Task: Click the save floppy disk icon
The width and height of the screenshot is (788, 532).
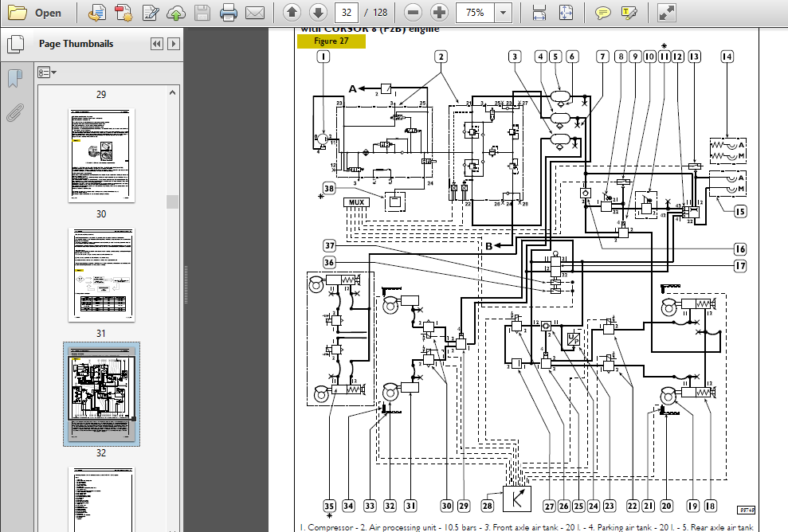Action: (202, 13)
